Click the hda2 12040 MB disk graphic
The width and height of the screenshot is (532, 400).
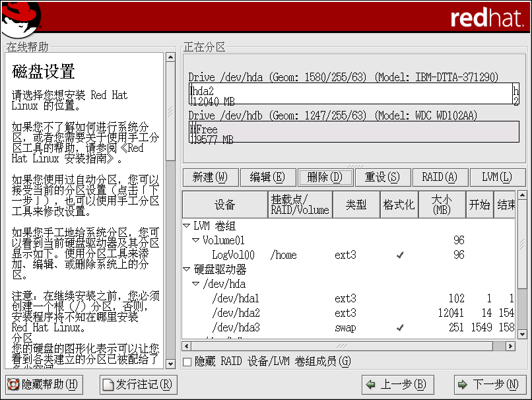tap(351, 94)
